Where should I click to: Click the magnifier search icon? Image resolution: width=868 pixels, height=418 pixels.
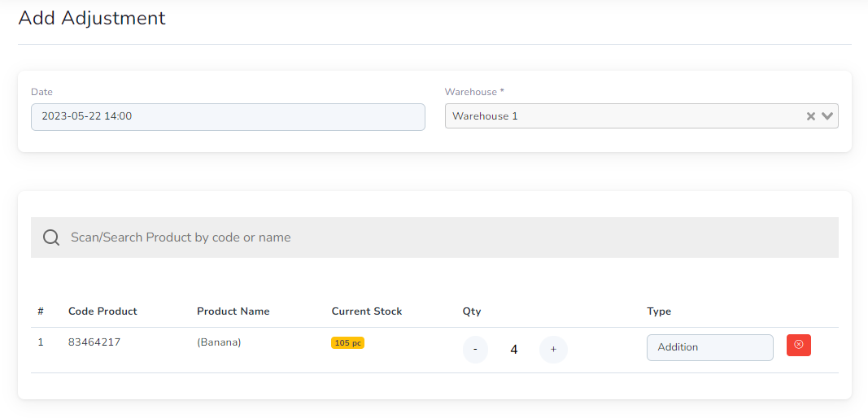point(51,237)
